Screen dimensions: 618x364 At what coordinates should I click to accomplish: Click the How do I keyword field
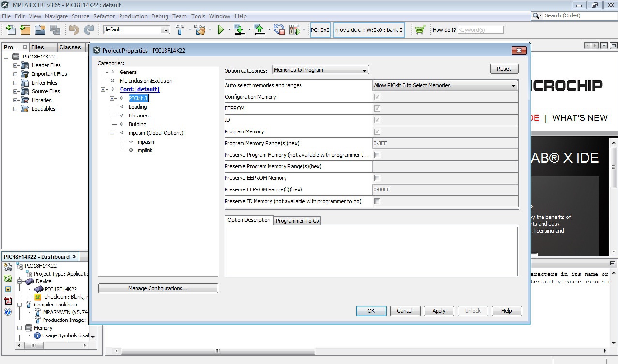pyautogui.click(x=481, y=30)
